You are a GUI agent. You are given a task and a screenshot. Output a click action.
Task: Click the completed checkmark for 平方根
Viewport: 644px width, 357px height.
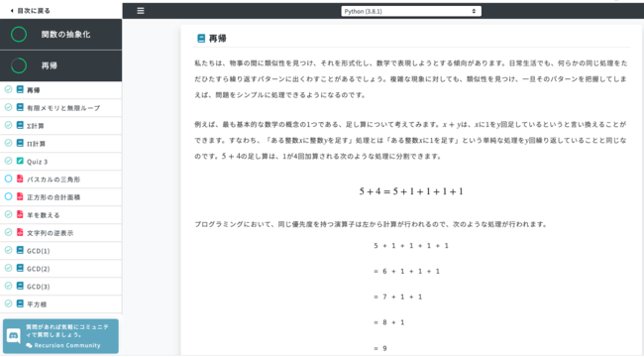coord(8,303)
